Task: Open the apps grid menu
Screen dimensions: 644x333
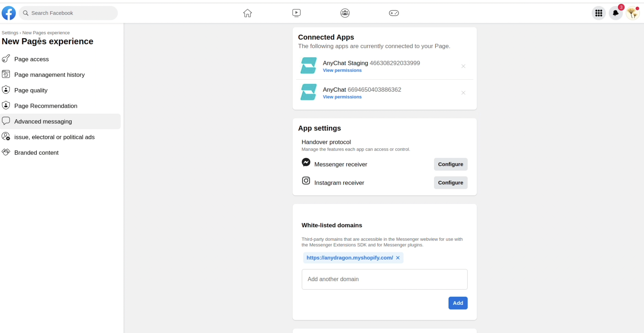Action: point(599,13)
